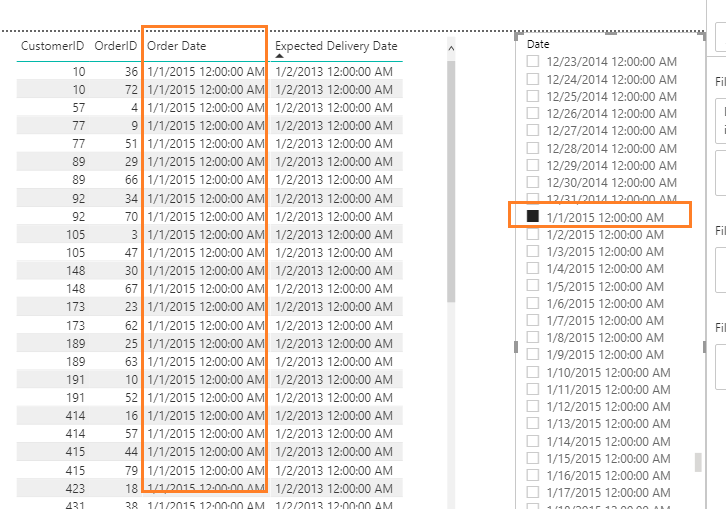Enable the 1/6/2015 12:00:00 AM checkbox

532,303
